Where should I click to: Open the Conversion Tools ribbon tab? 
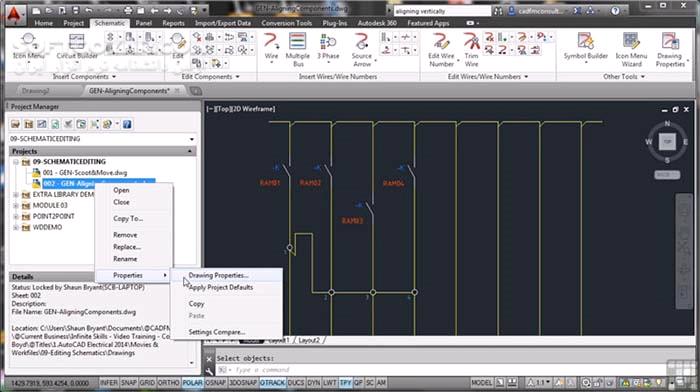pyautogui.click(x=287, y=23)
